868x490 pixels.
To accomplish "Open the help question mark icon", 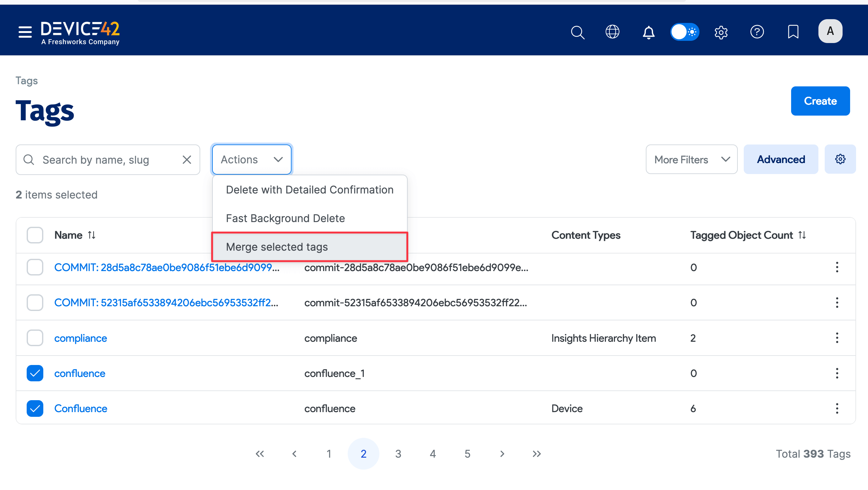I will click(757, 32).
